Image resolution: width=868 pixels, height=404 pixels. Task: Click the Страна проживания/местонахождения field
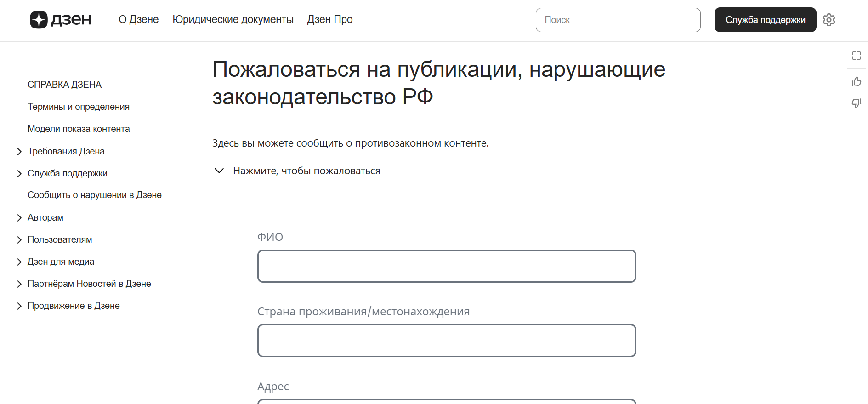[x=447, y=341]
